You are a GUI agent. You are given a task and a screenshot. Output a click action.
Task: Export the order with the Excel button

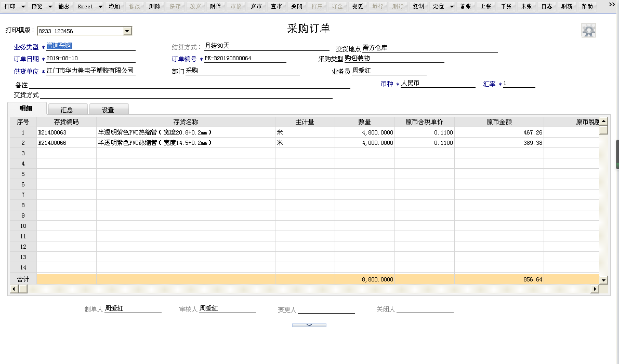click(85, 6)
